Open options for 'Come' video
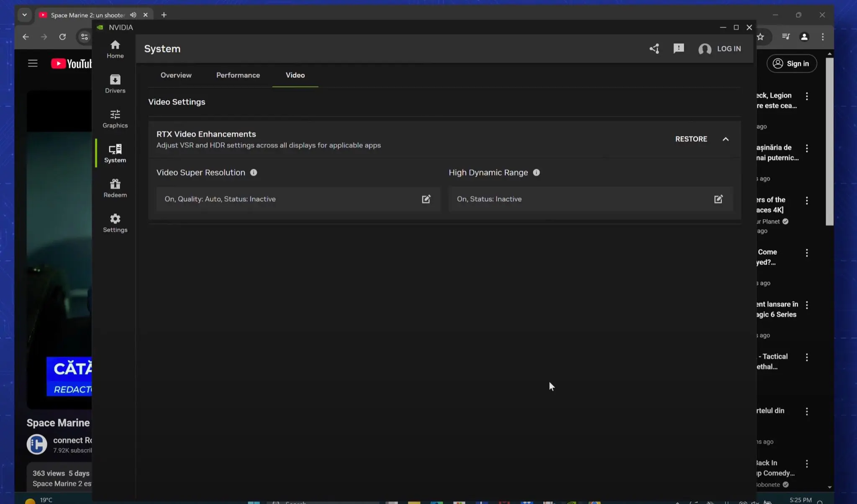The width and height of the screenshot is (857, 504). (x=807, y=253)
